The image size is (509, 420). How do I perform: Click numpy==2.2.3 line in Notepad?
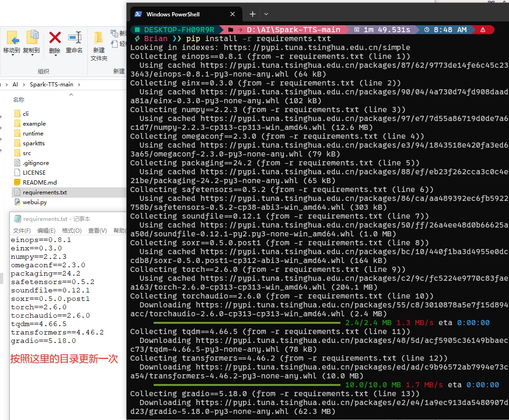pyautogui.click(x=39, y=256)
